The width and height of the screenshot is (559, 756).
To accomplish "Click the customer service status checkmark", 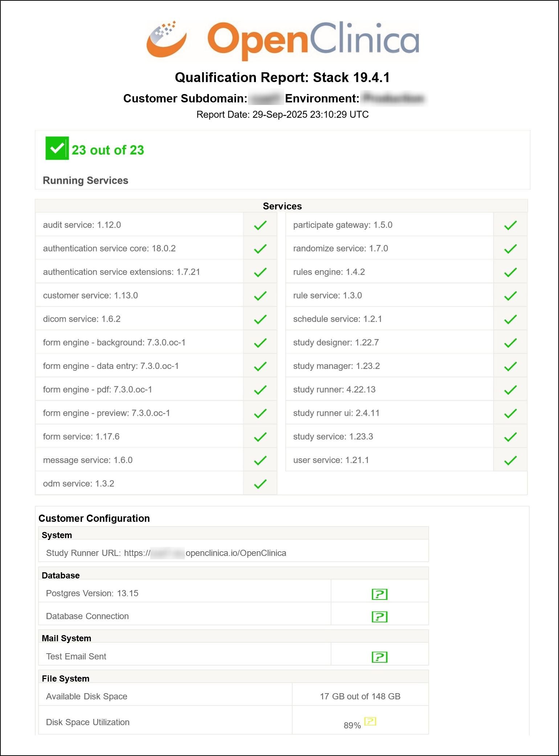I will pyautogui.click(x=260, y=296).
